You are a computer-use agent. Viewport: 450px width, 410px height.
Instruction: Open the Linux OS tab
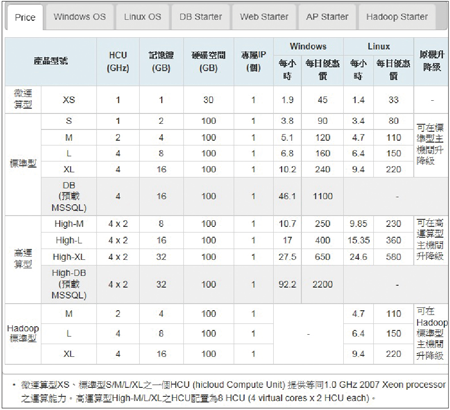tap(142, 17)
